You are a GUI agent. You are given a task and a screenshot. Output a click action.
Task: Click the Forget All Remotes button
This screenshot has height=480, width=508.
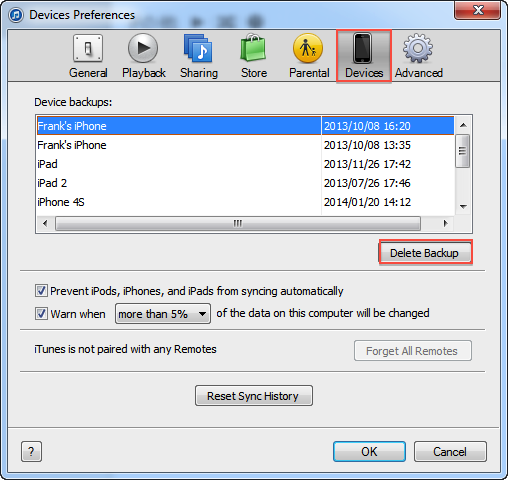click(413, 351)
